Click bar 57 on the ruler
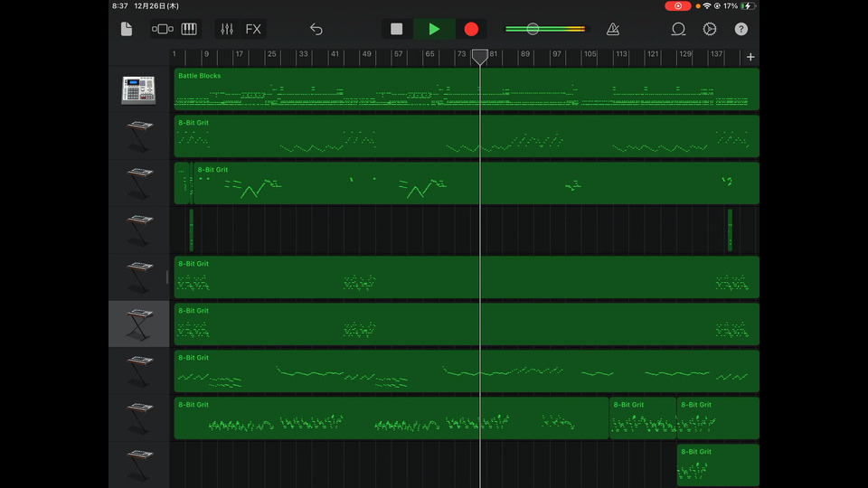This screenshot has height=488, width=868. (398, 53)
